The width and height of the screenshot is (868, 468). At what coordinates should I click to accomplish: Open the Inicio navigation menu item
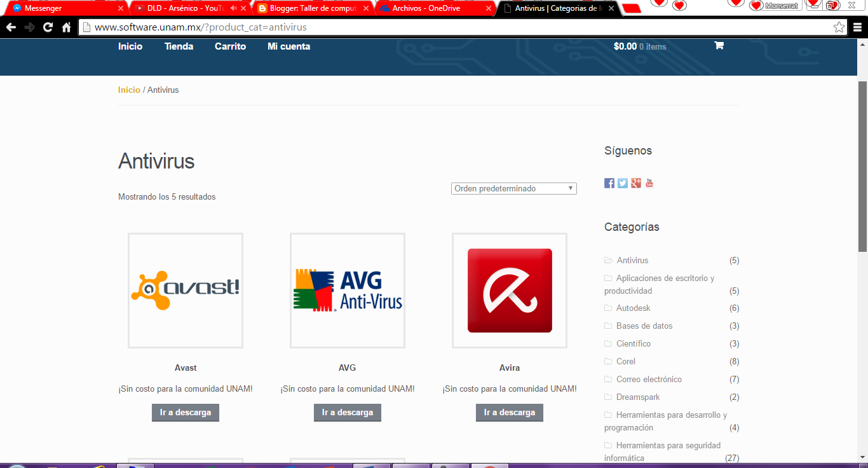tap(130, 46)
